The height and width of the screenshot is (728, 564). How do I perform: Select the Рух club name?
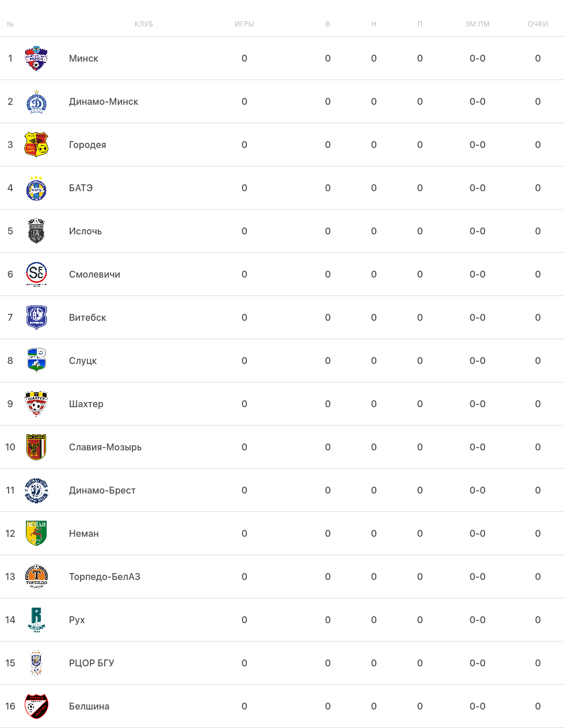(x=77, y=620)
